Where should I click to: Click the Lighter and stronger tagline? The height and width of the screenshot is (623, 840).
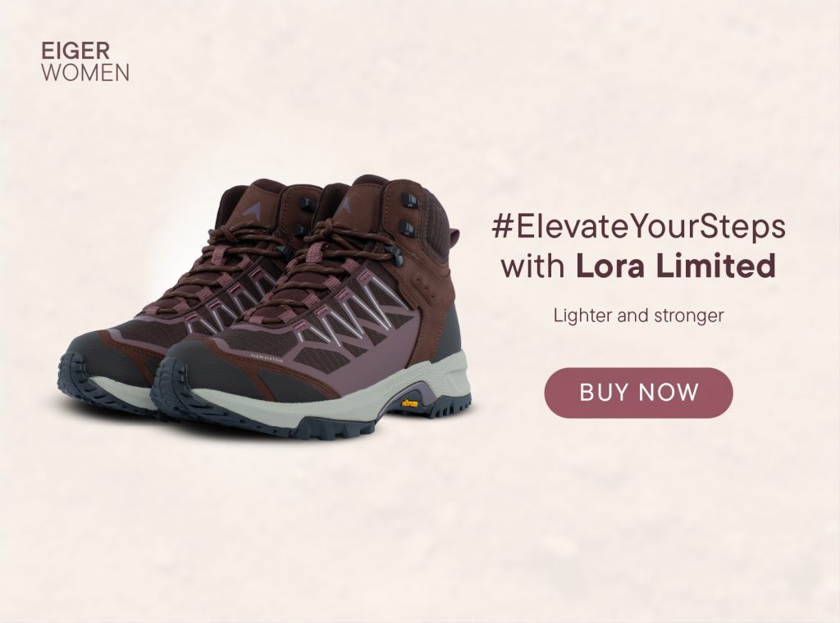(638, 316)
